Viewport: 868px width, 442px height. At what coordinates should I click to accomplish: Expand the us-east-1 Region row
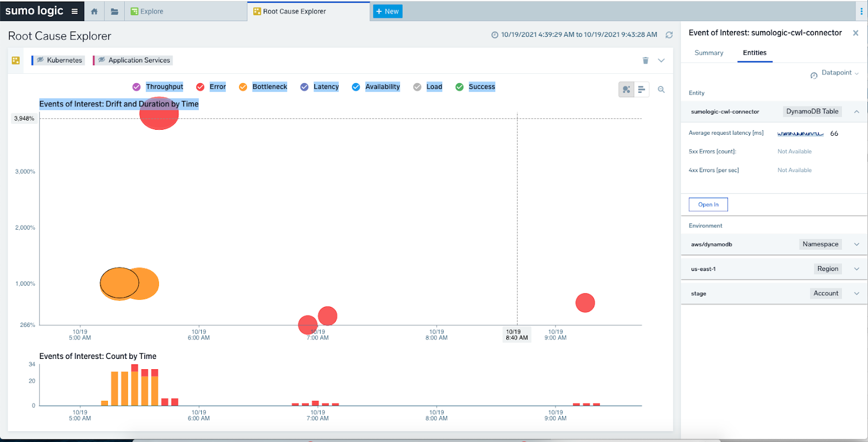(x=857, y=269)
